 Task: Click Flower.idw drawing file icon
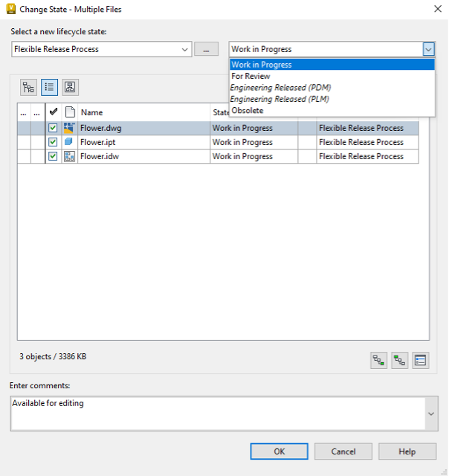coord(69,156)
